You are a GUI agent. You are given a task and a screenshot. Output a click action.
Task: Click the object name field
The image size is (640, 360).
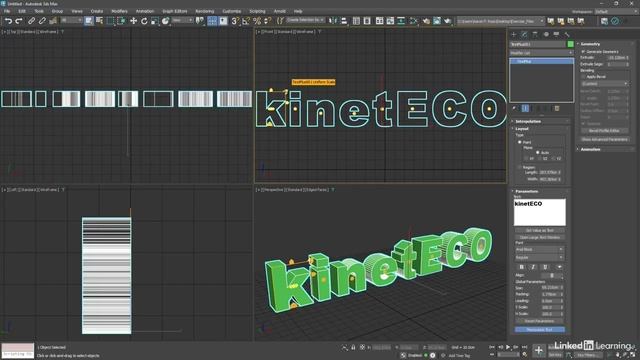click(x=538, y=44)
